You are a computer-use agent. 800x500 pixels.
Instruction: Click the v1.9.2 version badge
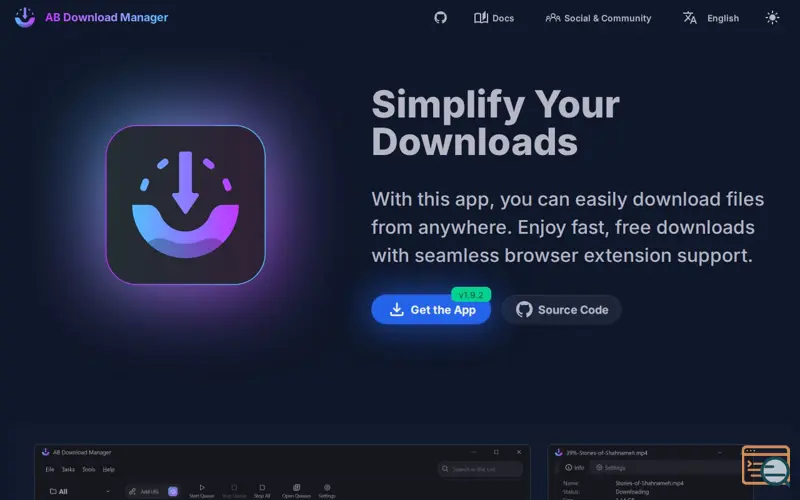point(471,295)
